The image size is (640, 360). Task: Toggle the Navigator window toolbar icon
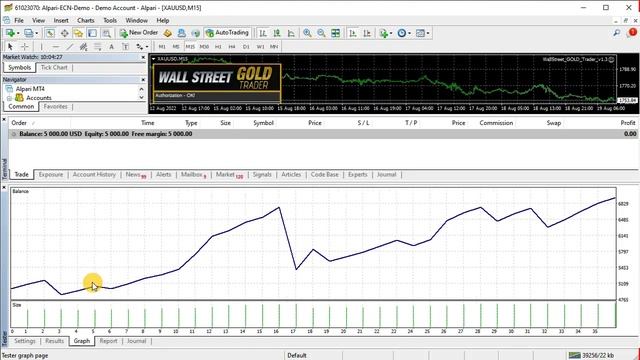(78, 33)
